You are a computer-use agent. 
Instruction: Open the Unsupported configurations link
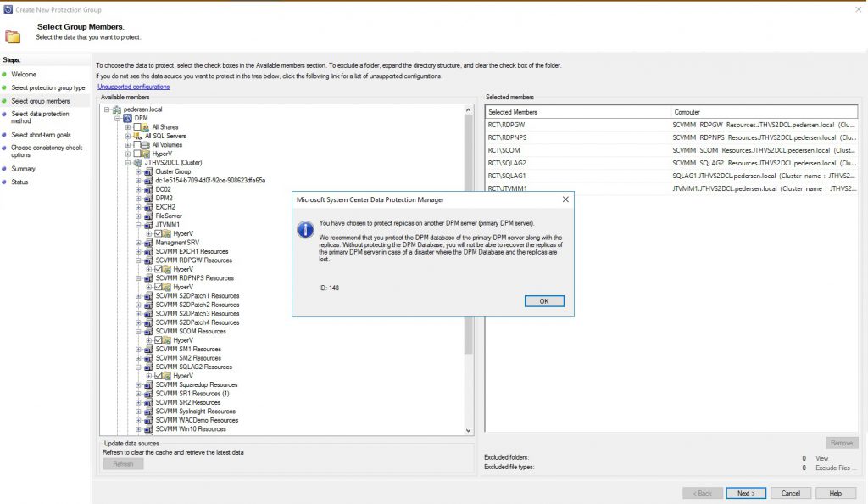coord(133,87)
